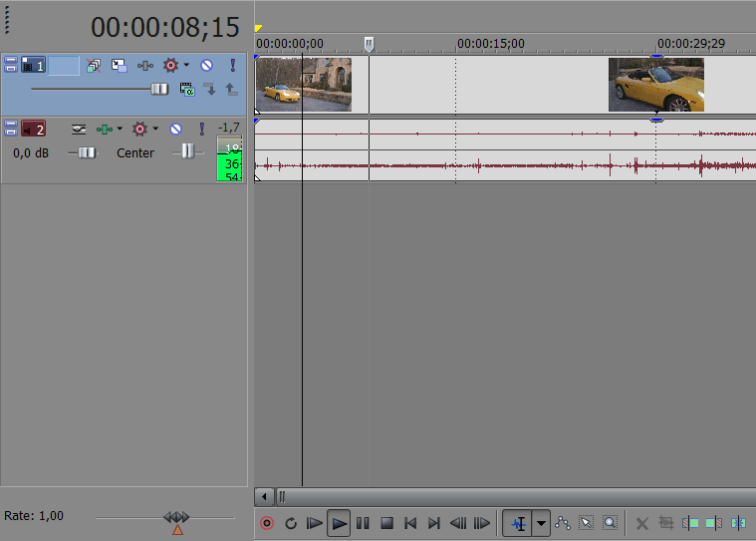Click the Trim End icon
Image resolution: width=756 pixels, height=541 pixels.
pos(714,523)
